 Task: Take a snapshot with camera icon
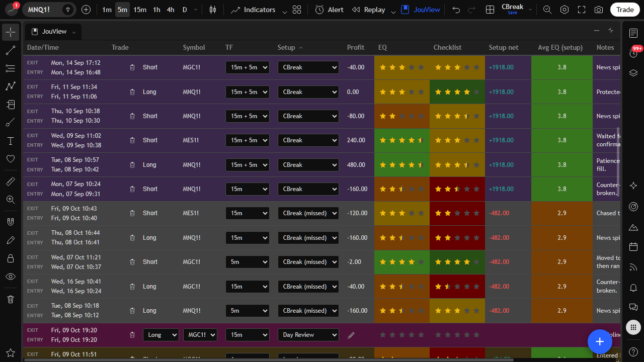[598, 10]
